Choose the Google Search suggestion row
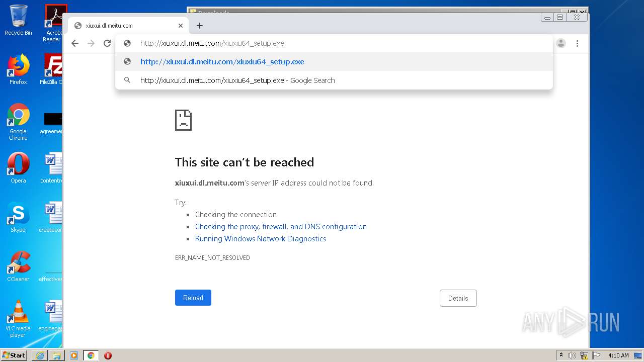Screen dimensions: 644x362 pyautogui.click(x=334, y=80)
